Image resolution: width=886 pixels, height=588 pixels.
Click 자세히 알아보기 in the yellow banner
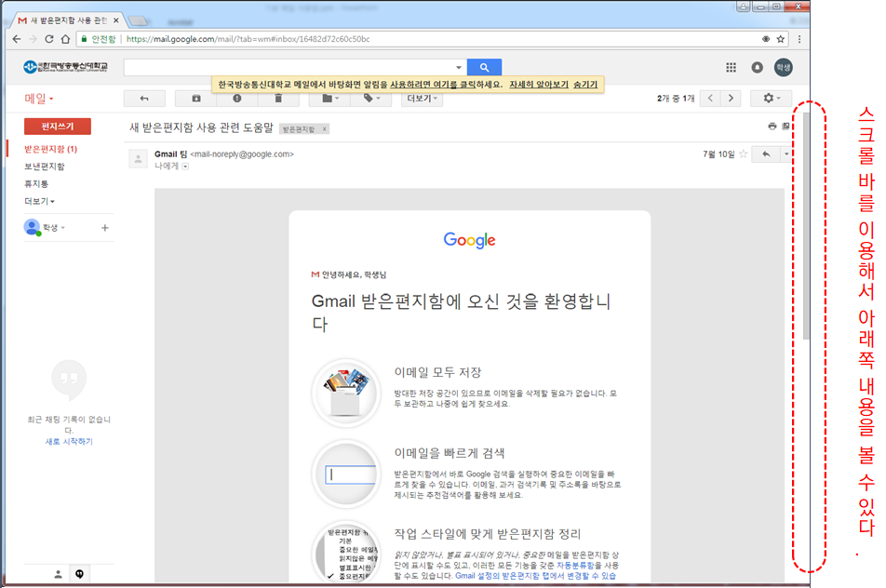[539, 84]
